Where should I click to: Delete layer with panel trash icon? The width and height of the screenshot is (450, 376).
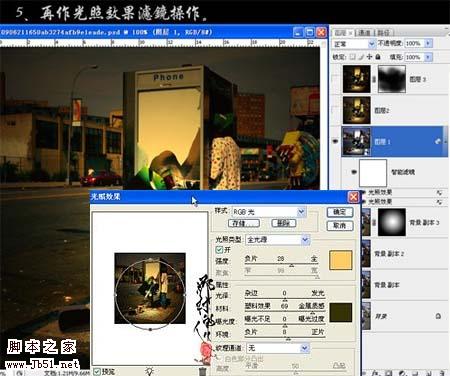coord(442,373)
